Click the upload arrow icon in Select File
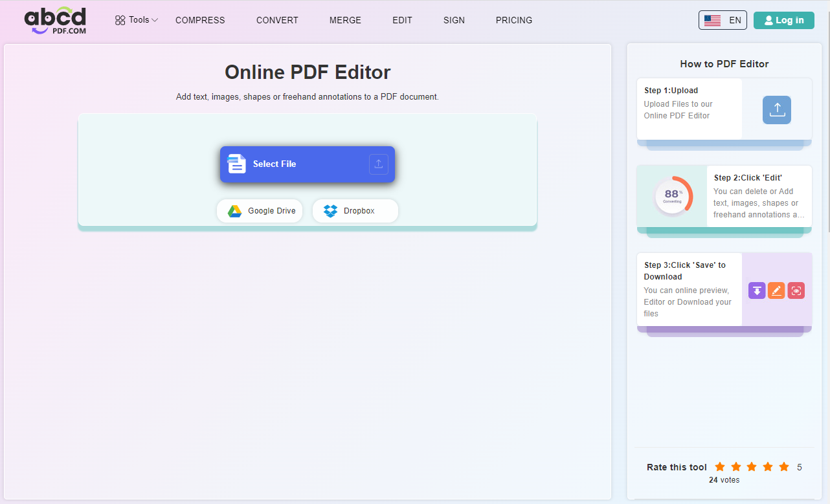Screen dimensions: 830x504 pos(379,164)
